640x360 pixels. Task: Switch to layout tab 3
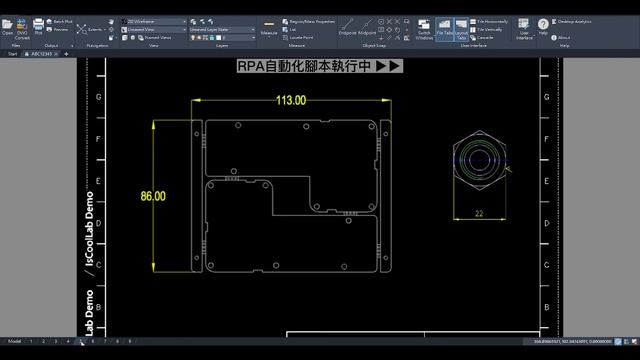tap(56, 341)
